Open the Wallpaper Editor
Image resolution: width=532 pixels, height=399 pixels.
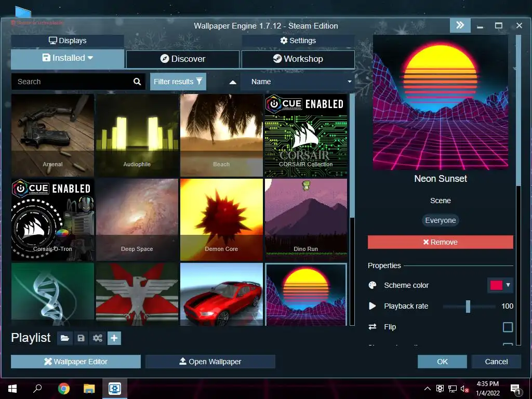tap(76, 362)
